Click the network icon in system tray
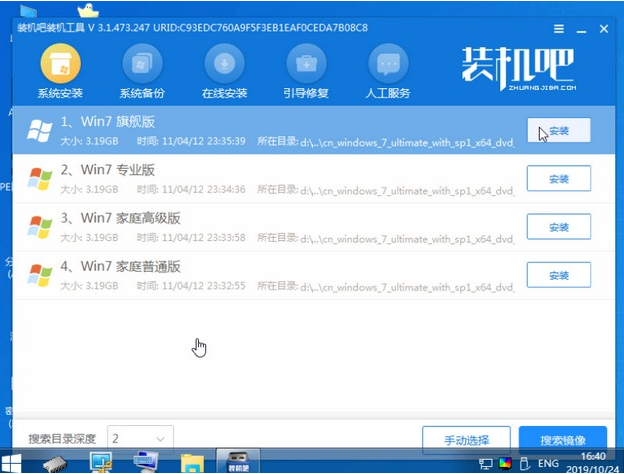The height and width of the screenshot is (474, 624). click(x=486, y=463)
